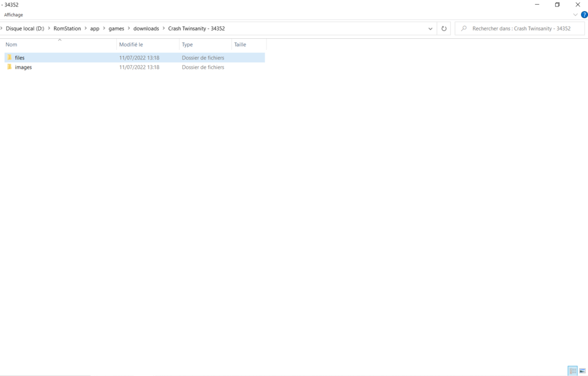Open the blue Help question mark icon
The height and width of the screenshot is (376, 588).
click(x=584, y=15)
